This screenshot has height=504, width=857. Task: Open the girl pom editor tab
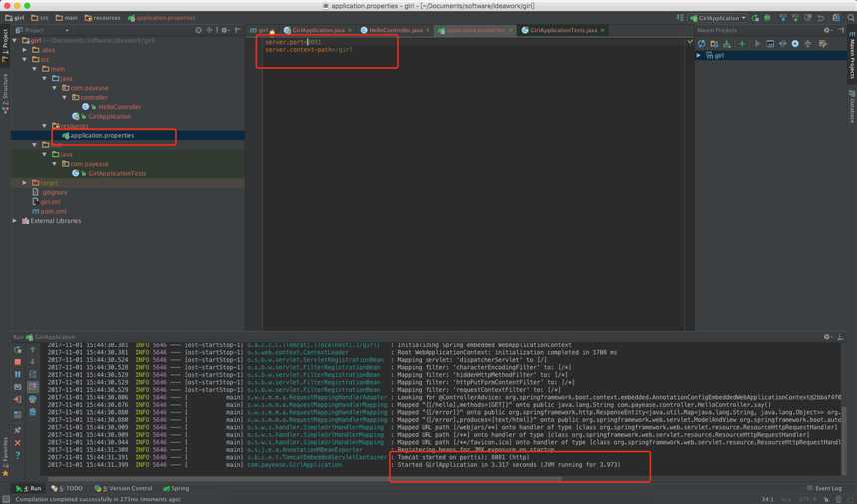coord(263,30)
